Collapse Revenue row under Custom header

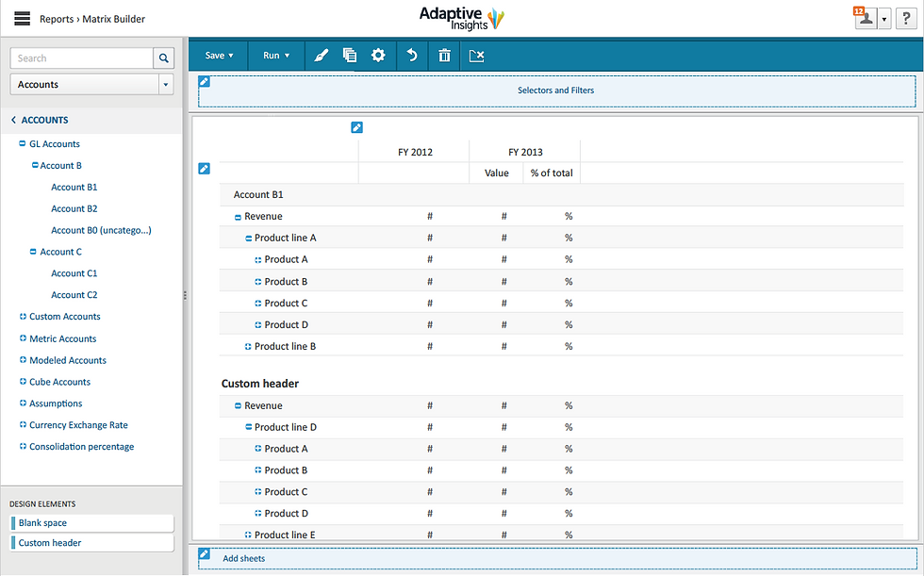click(x=238, y=405)
